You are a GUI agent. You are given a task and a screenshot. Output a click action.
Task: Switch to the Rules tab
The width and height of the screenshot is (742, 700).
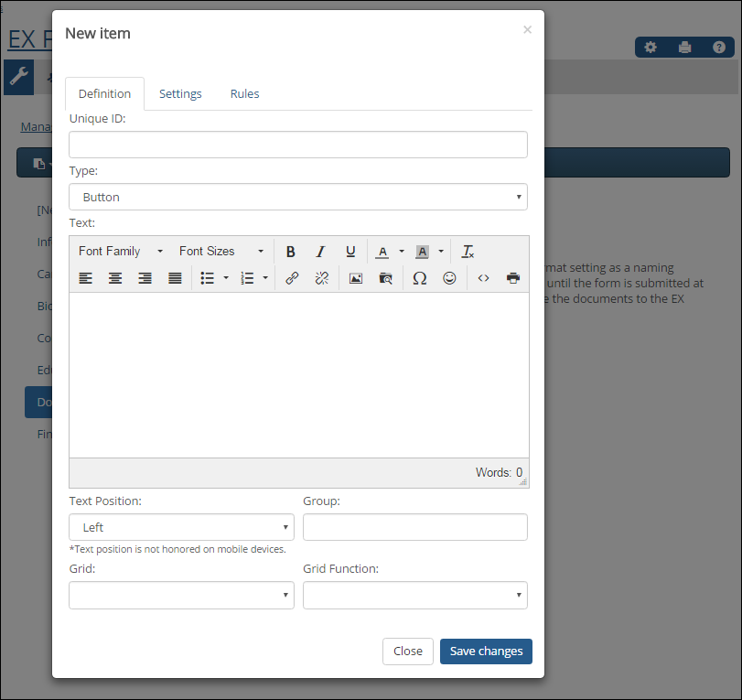pyautogui.click(x=244, y=93)
